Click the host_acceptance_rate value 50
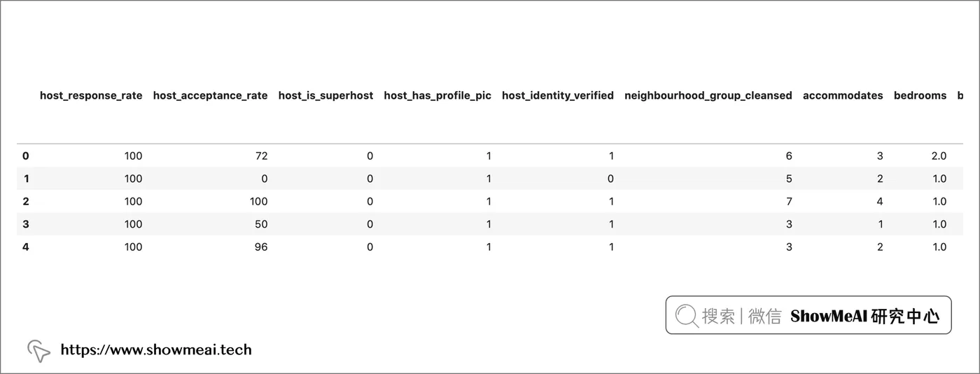Viewport: 980px width, 374px height. 261,224
